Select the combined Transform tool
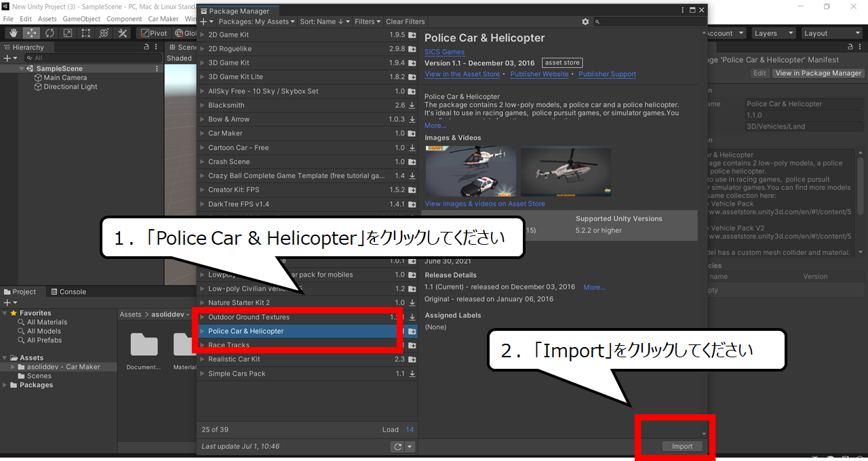868x461 pixels. click(x=104, y=33)
